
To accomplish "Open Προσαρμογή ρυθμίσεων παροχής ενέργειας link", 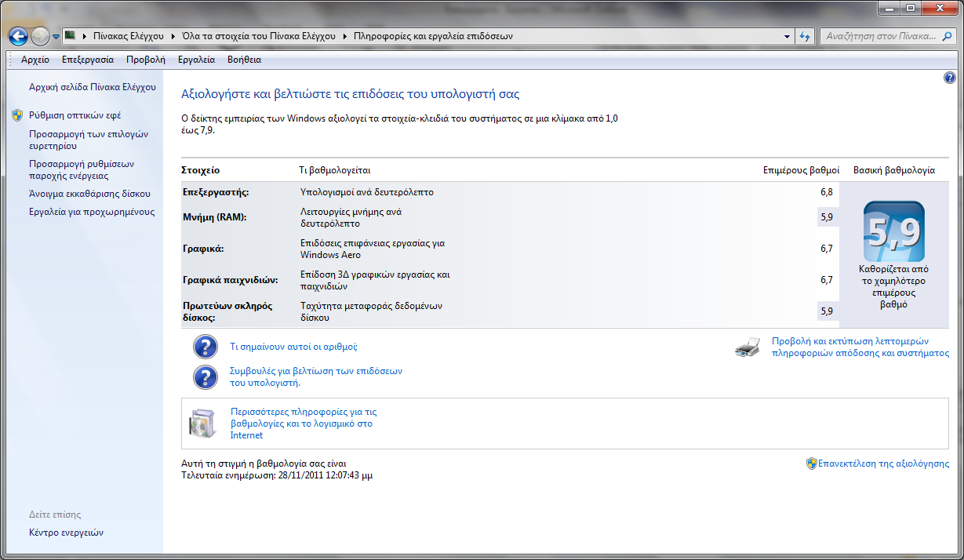I will tap(82, 169).
